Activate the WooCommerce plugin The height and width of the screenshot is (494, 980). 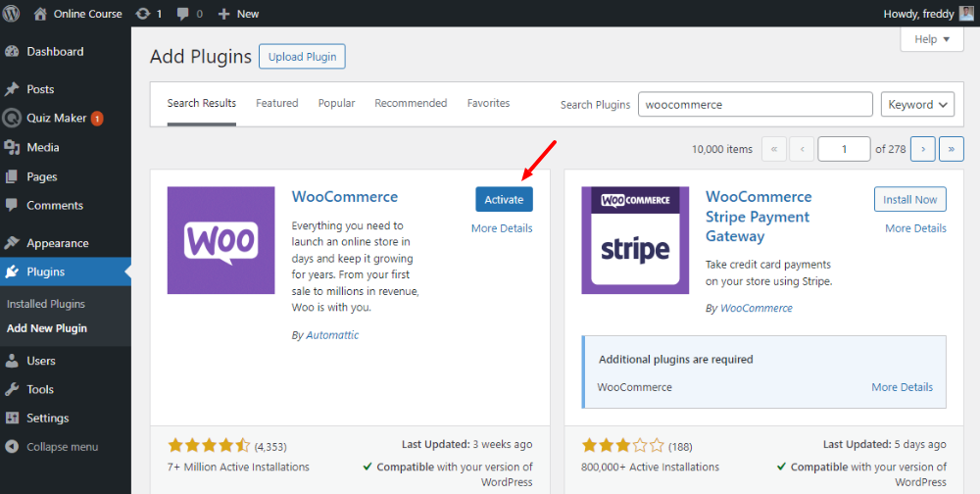(504, 200)
